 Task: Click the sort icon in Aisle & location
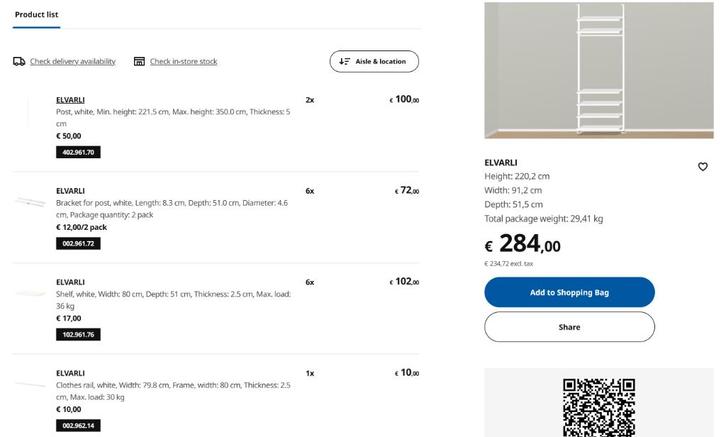345,61
